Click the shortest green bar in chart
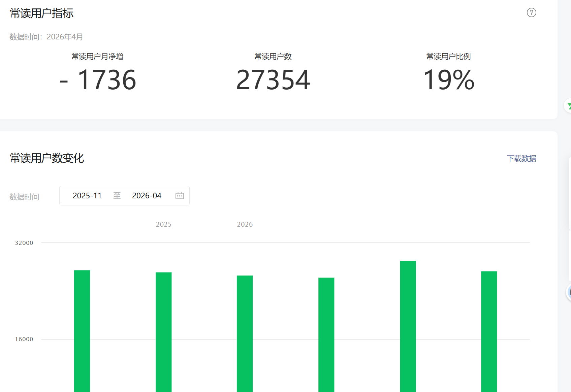Image resolution: width=571 pixels, height=392 pixels. coord(326,335)
